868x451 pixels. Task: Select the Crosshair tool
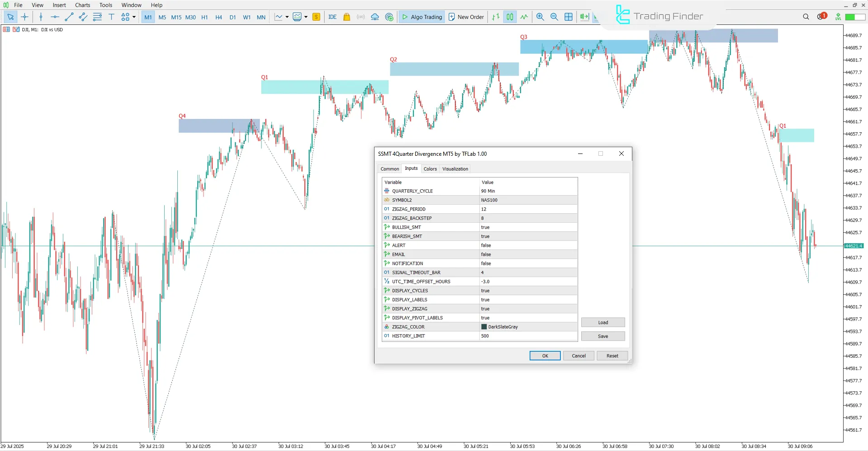25,17
